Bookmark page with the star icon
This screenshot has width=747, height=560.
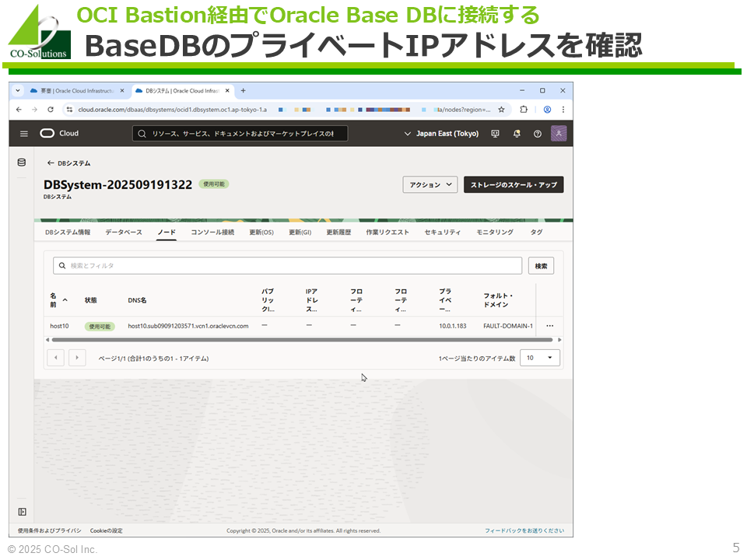501,110
